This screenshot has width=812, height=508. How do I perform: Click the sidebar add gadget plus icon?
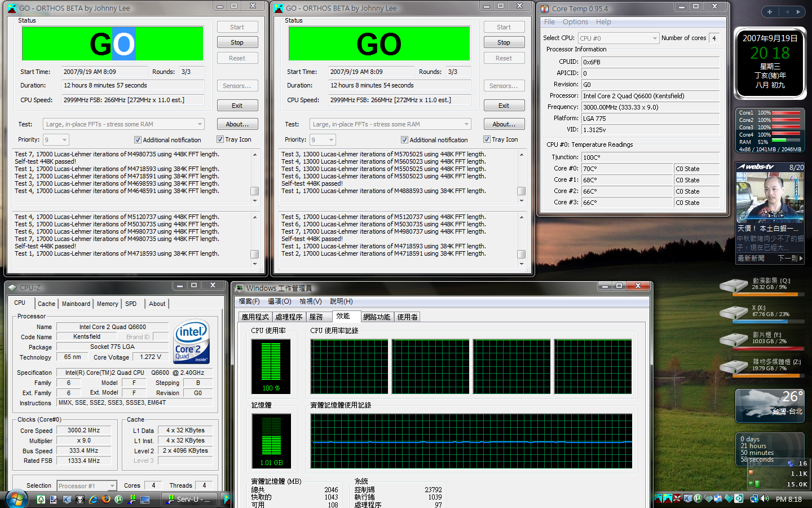[770, 11]
